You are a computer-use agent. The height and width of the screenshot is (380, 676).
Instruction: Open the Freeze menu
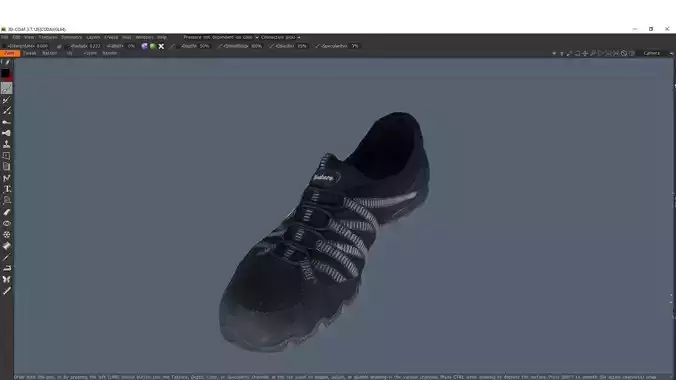pyautogui.click(x=111, y=38)
